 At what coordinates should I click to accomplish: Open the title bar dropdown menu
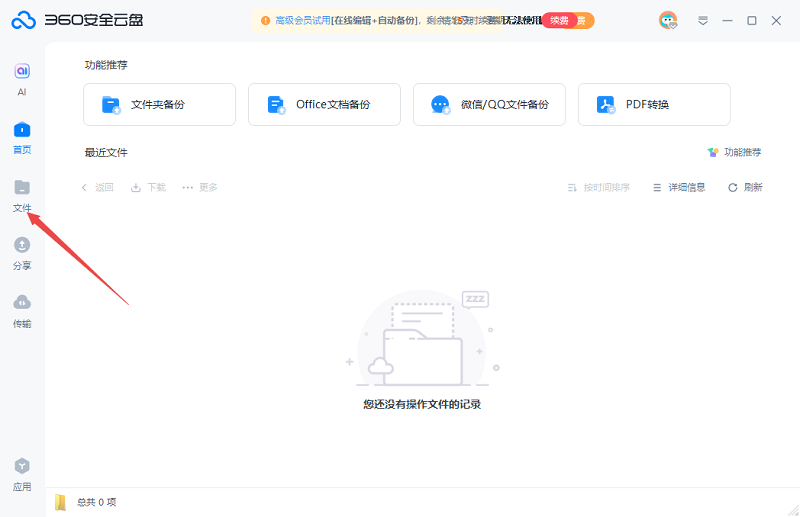(x=703, y=20)
